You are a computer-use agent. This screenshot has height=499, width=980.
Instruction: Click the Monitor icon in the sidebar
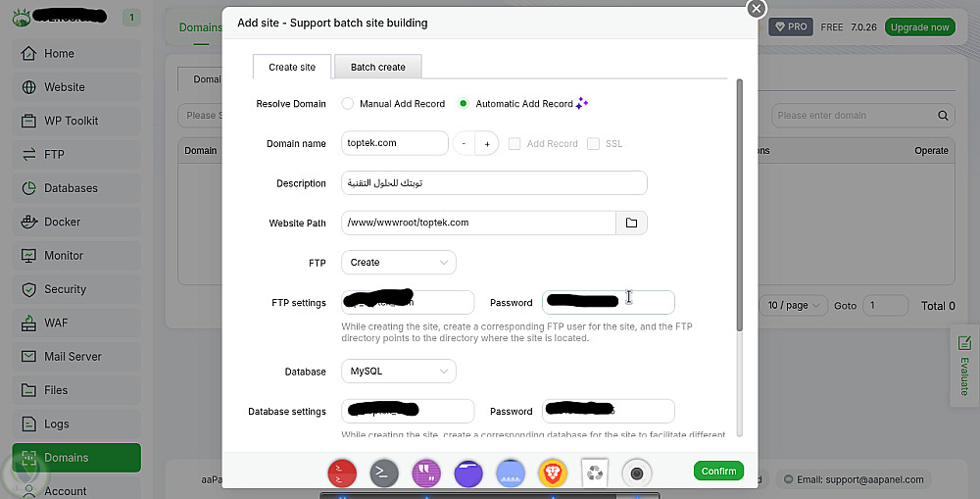point(28,256)
